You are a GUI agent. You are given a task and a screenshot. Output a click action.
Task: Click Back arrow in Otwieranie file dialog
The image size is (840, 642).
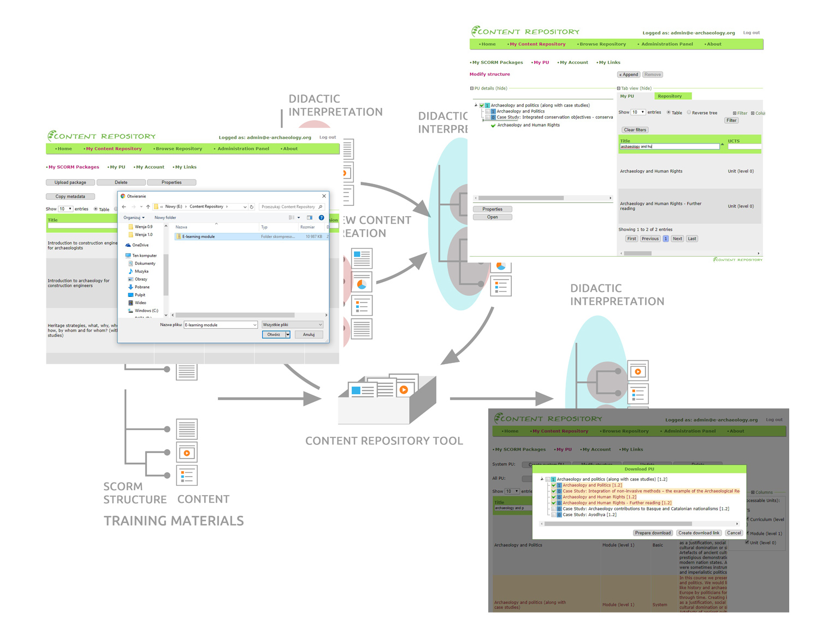tap(124, 207)
